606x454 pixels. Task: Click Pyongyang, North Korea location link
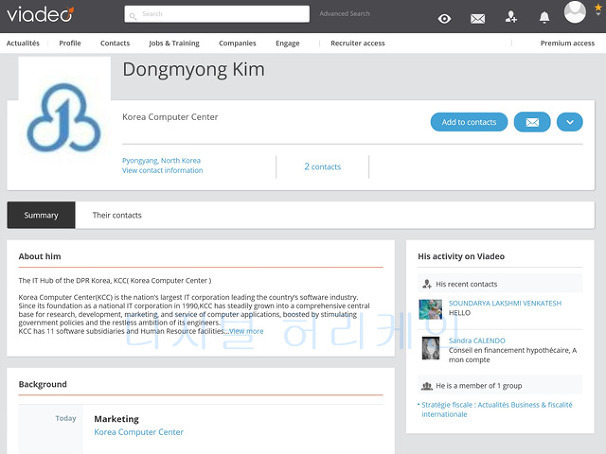[161, 160]
